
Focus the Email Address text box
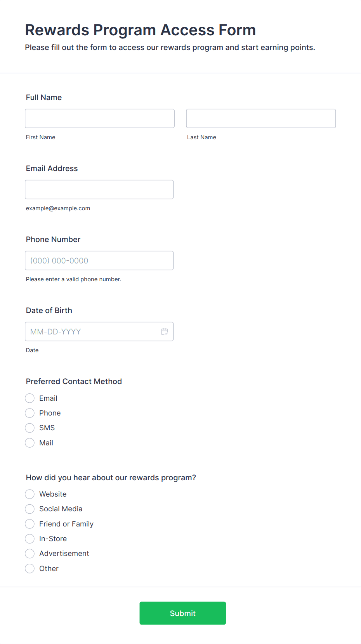99,189
